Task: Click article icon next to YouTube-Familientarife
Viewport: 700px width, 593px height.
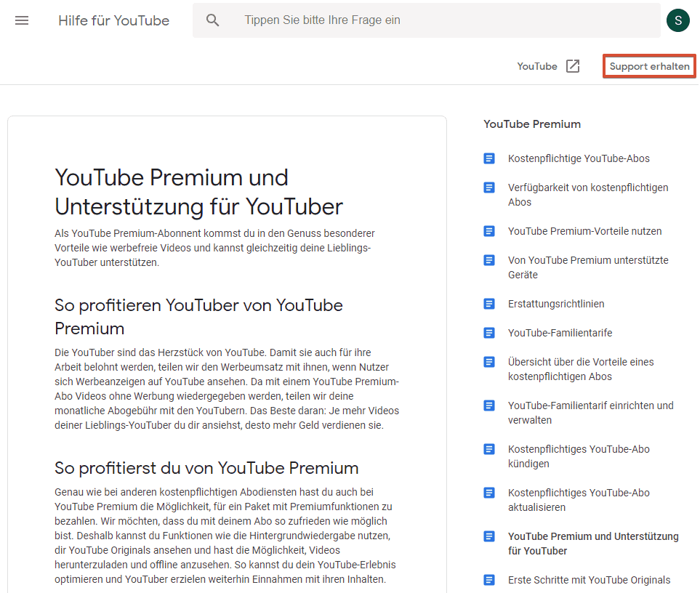Action: pyautogui.click(x=489, y=333)
